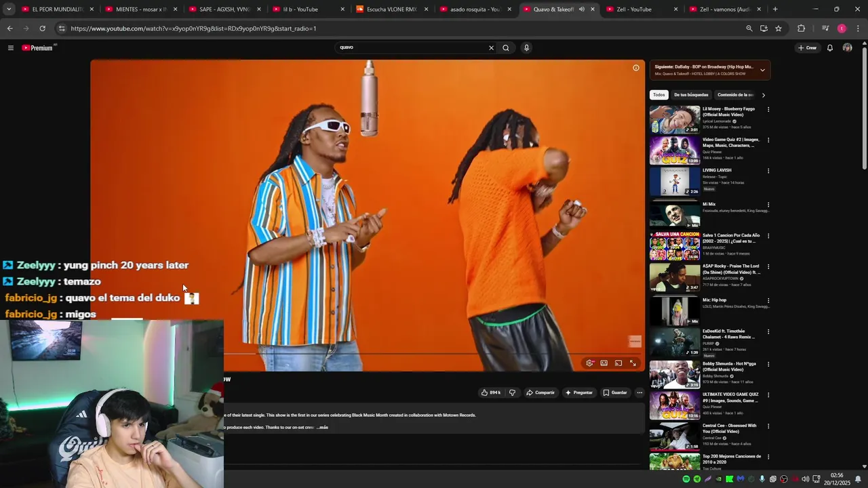Open Salva 1 Cancion Por Cada Año video

click(x=731, y=238)
